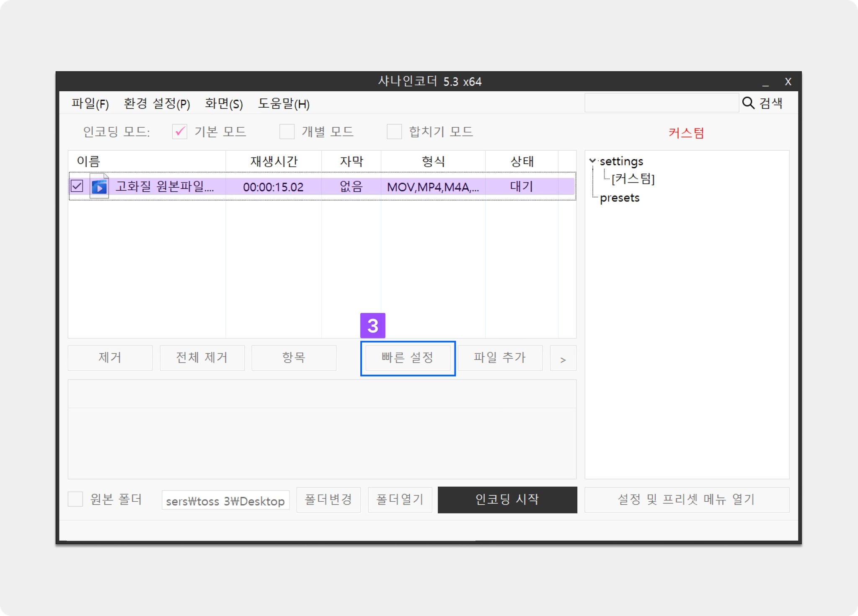Open the 환경 설정(P) menu
The height and width of the screenshot is (616, 858).
(x=157, y=103)
